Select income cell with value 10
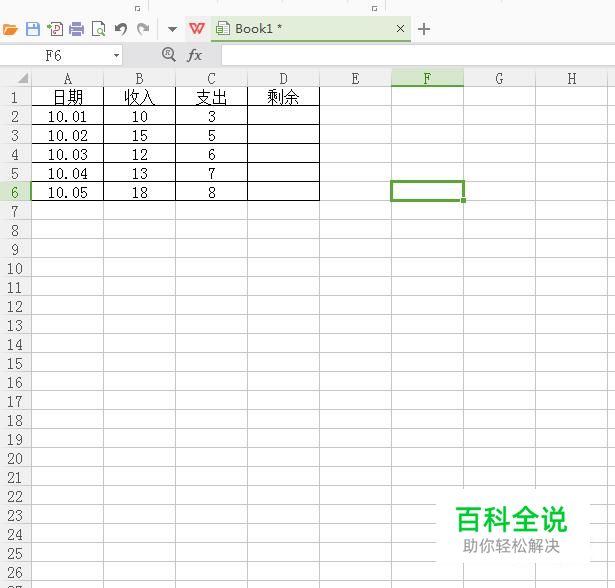 click(139, 116)
